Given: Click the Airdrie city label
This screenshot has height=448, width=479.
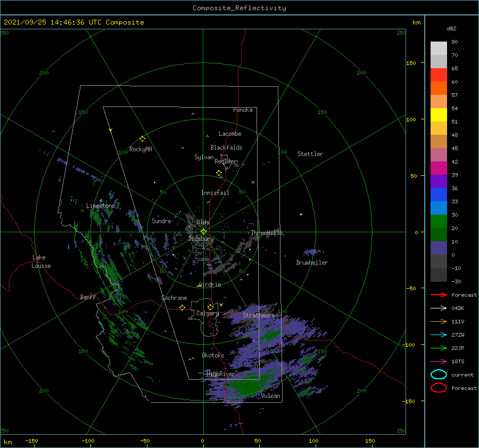Looking at the screenshot, I should click(x=210, y=284).
